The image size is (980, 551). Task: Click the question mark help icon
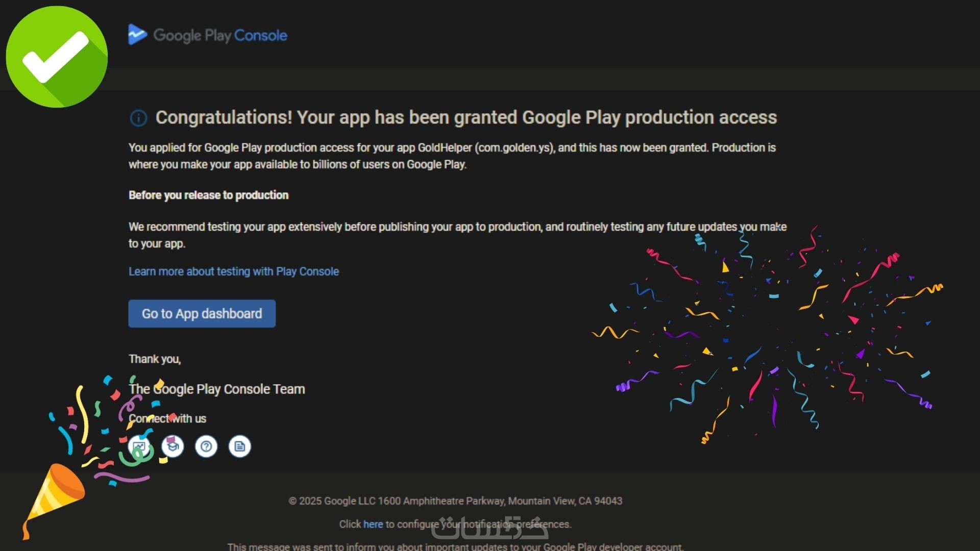coord(206,447)
